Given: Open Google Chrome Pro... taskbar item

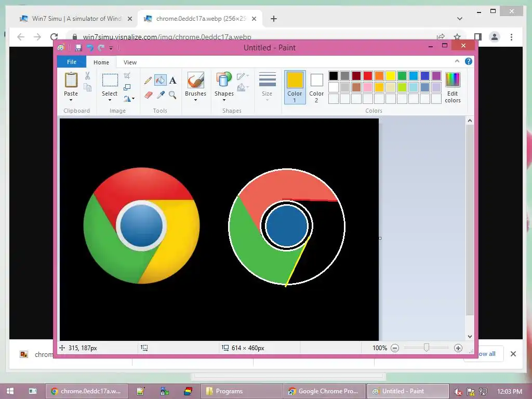Looking at the screenshot, I should pyautogui.click(x=324, y=391).
